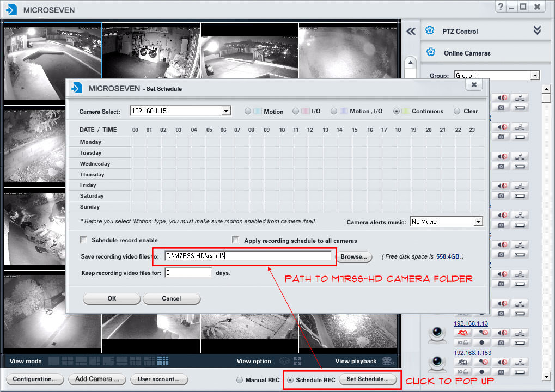Toggle motion alarm icon for camera 192.168.1.153
The image size is (555, 392).
pyautogui.click(x=462, y=362)
